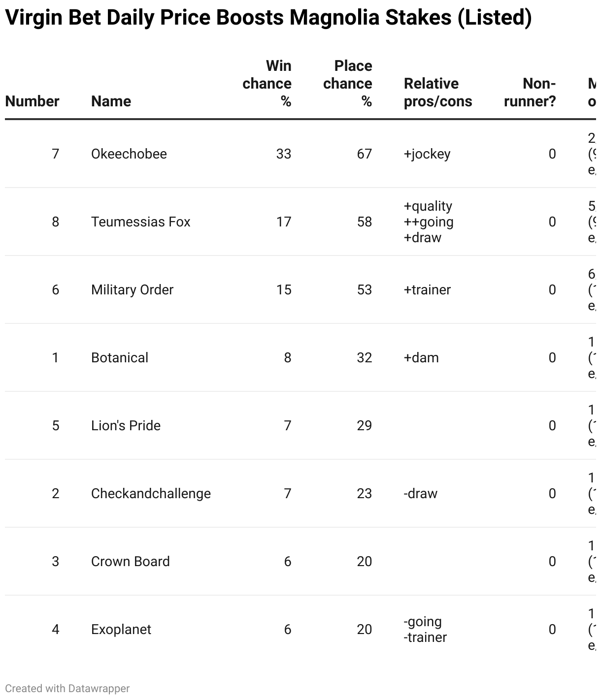
Task: Click the +dam note for Botanical
Action: tap(421, 358)
